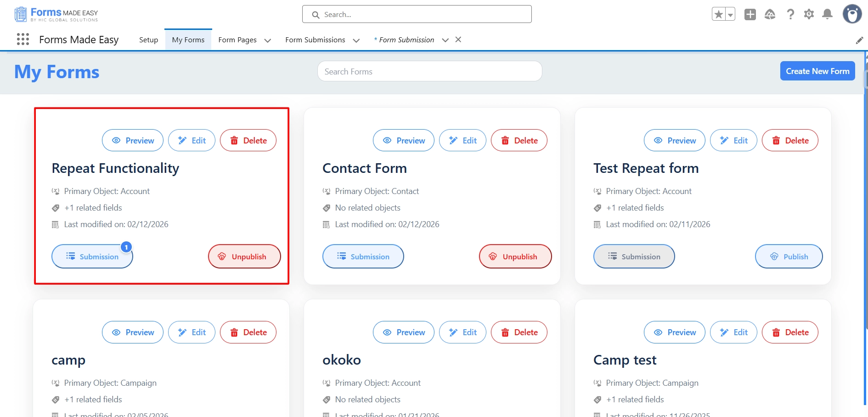Open the notifications bell

(x=827, y=15)
